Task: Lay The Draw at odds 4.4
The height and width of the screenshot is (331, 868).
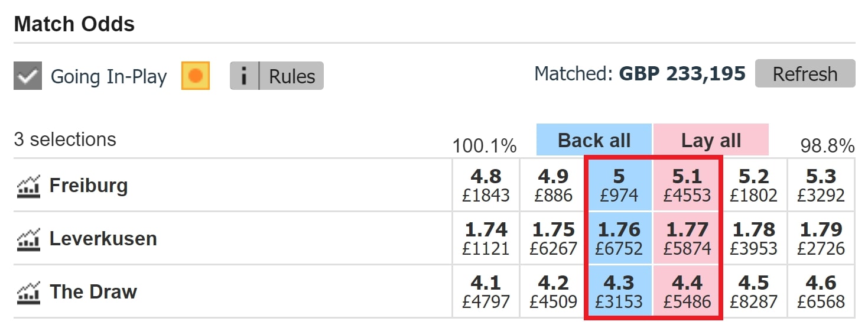Action: (x=687, y=291)
